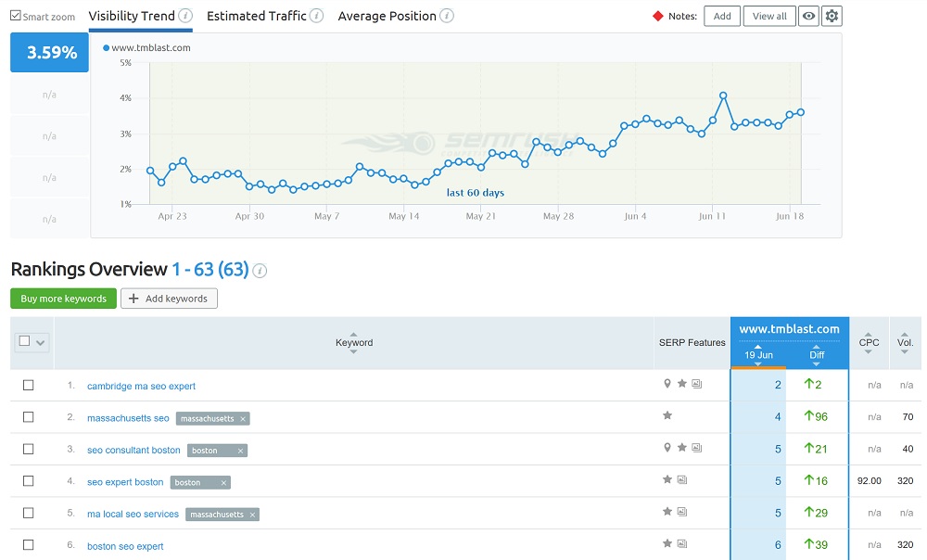This screenshot has width=927, height=560.
Task: Remove boston tag from seo consultant boston
Action: pyautogui.click(x=240, y=451)
